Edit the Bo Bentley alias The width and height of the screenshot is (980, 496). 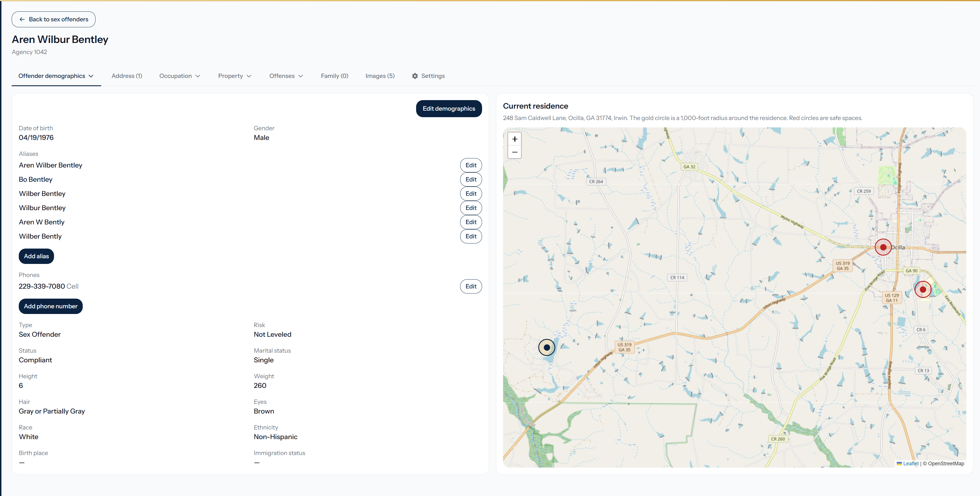pos(471,179)
